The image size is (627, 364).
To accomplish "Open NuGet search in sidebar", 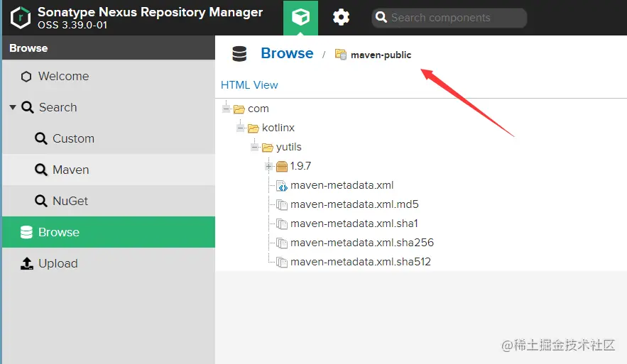I will click(x=109, y=201).
